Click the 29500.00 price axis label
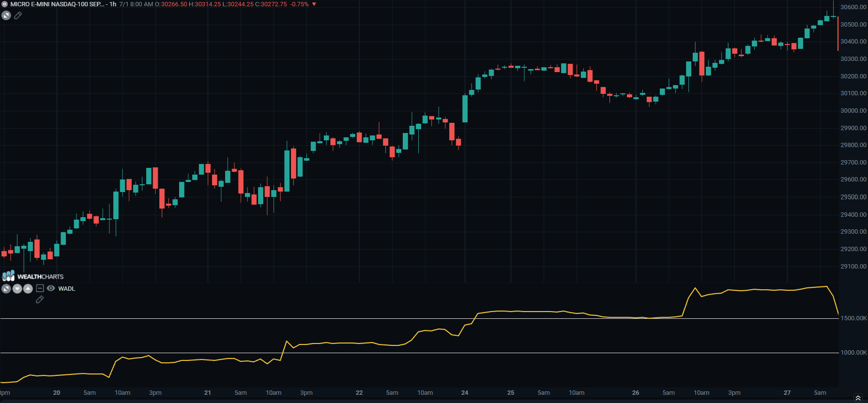 (853, 197)
